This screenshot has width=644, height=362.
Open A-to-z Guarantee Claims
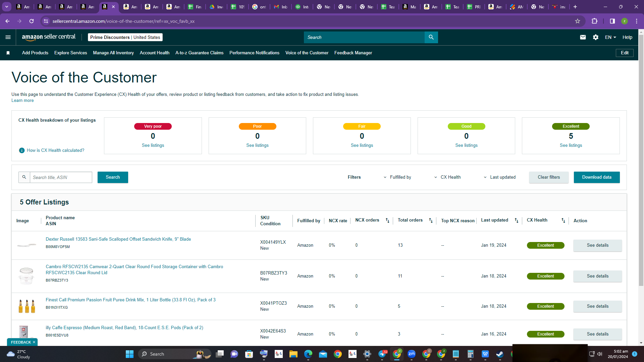coord(200,53)
